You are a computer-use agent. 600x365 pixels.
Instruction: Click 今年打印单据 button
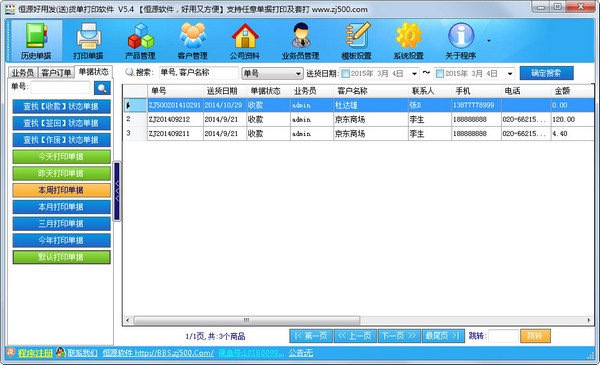tap(62, 240)
